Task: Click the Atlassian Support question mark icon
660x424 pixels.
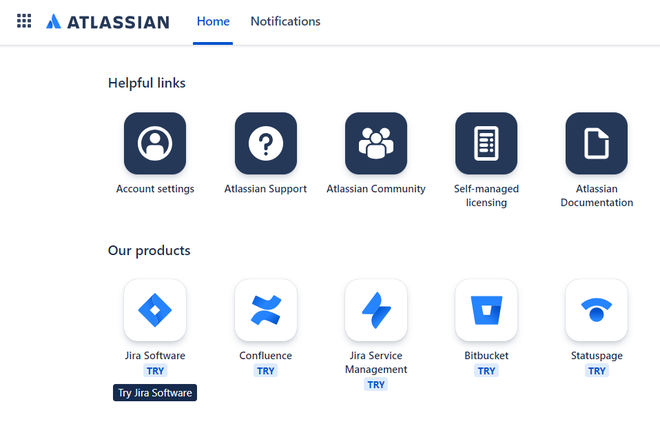Action: [266, 143]
